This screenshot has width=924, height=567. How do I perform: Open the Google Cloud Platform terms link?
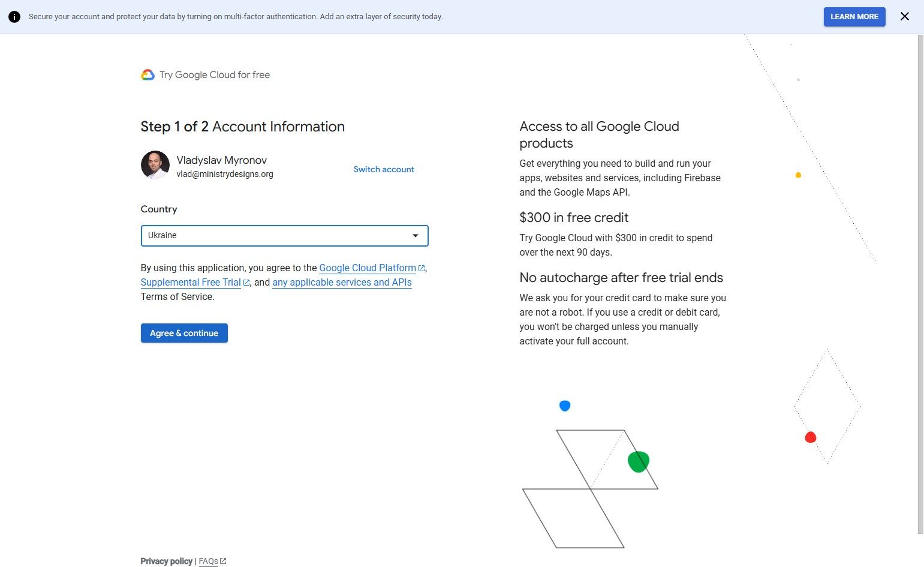tap(368, 268)
